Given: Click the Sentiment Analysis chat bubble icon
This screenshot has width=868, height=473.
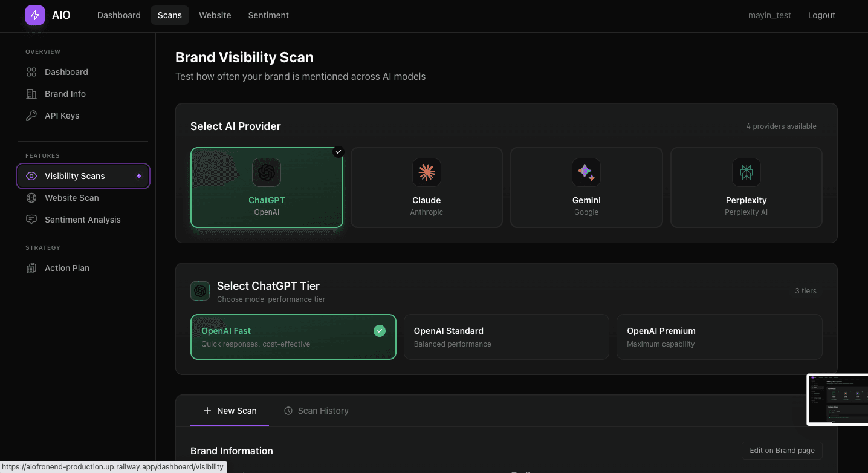Looking at the screenshot, I should tap(31, 220).
